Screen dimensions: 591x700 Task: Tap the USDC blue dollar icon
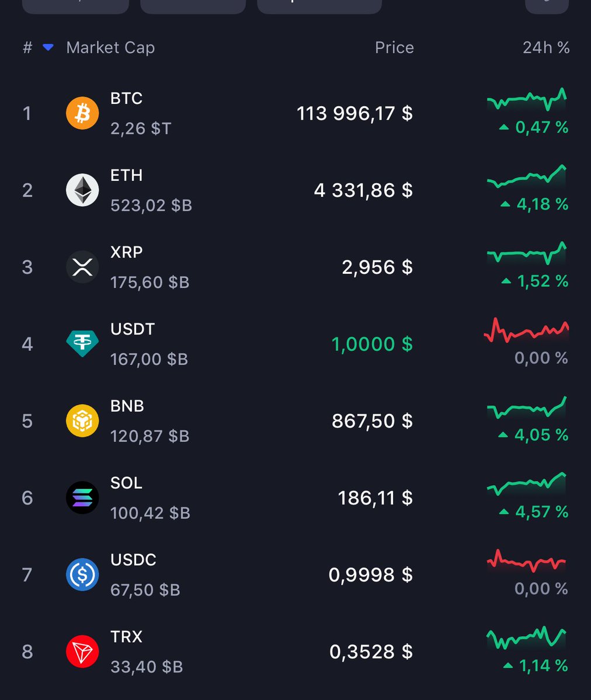click(x=82, y=574)
